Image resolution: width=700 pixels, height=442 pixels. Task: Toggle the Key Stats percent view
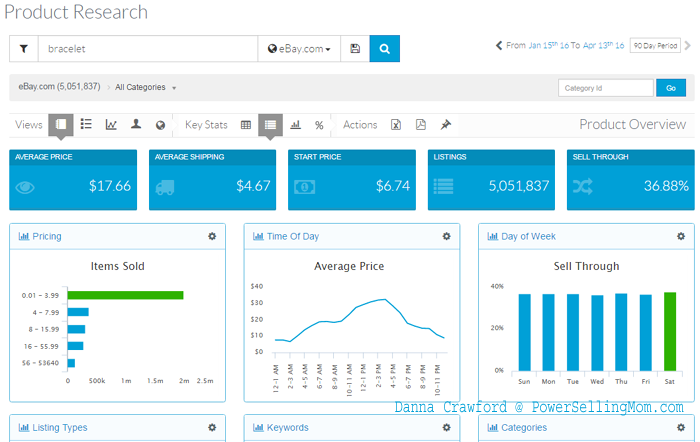pos(319,125)
